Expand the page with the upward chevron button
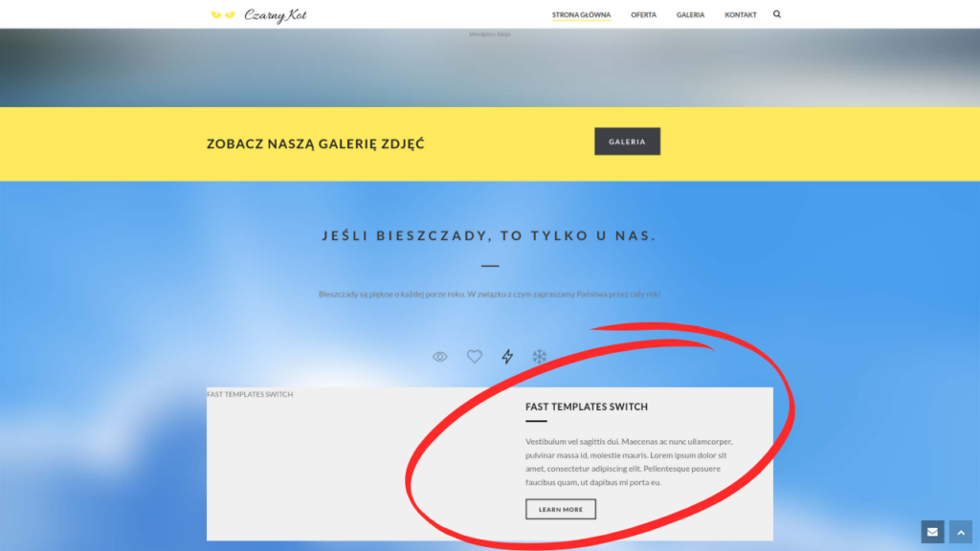 click(x=961, y=532)
